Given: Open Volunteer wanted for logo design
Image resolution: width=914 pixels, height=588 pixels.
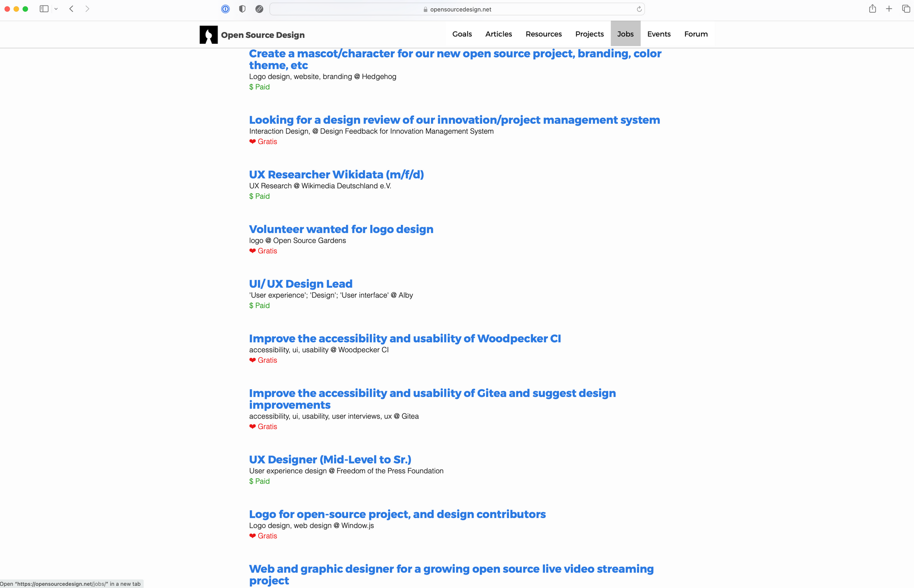Looking at the screenshot, I should tap(341, 229).
